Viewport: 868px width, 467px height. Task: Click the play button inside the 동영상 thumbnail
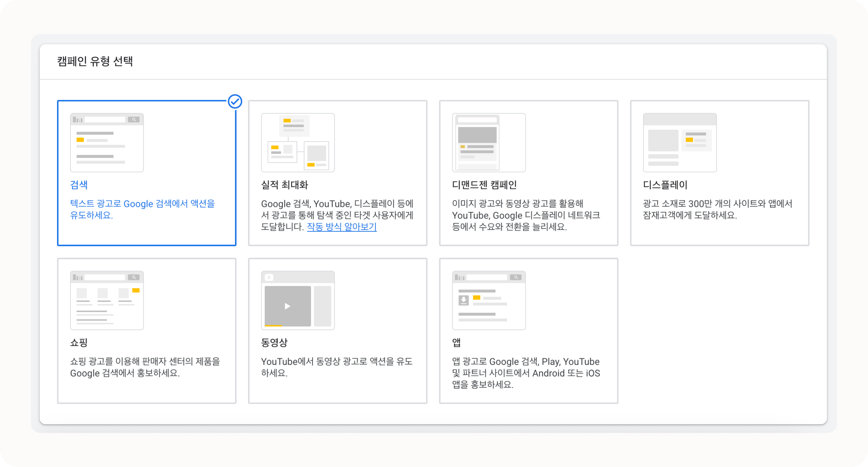287,306
